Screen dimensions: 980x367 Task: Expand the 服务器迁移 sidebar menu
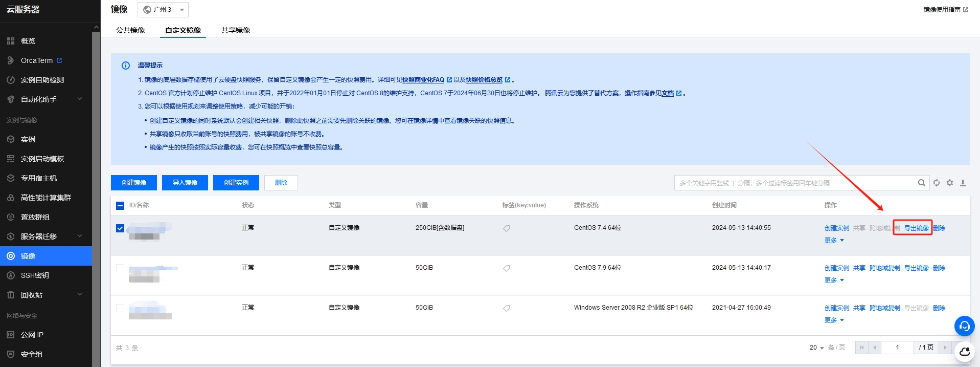(80, 236)
